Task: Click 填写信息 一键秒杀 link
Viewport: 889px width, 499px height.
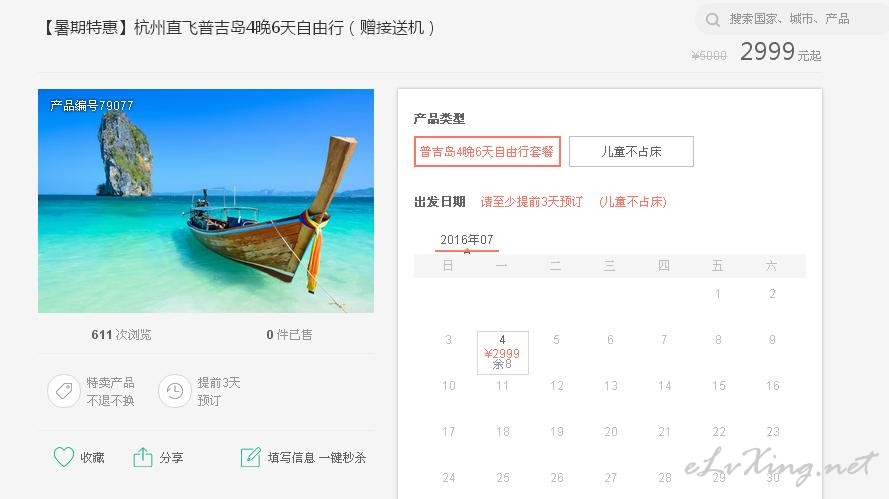Action: (x=317, y=458)
